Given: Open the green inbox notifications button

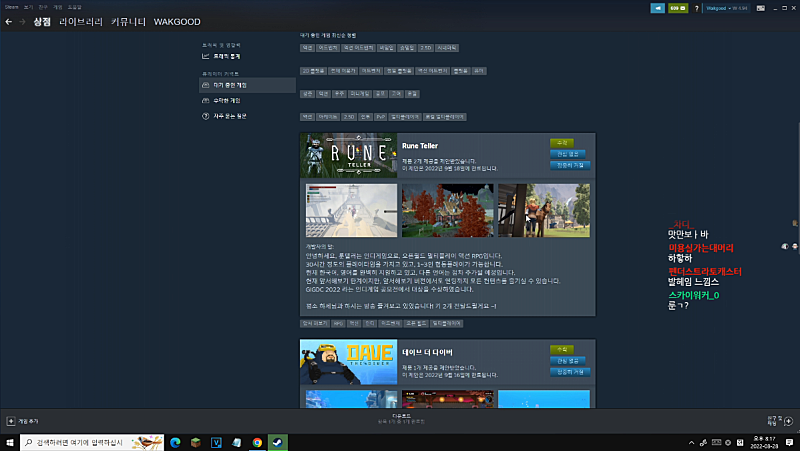Looking at the screenshot, I should coord(678,8).
